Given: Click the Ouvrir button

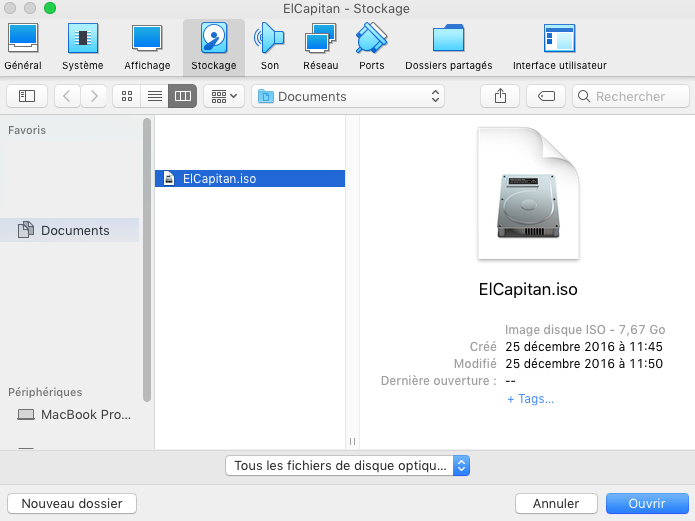Looking at the screenshot, I should [647, 504].
